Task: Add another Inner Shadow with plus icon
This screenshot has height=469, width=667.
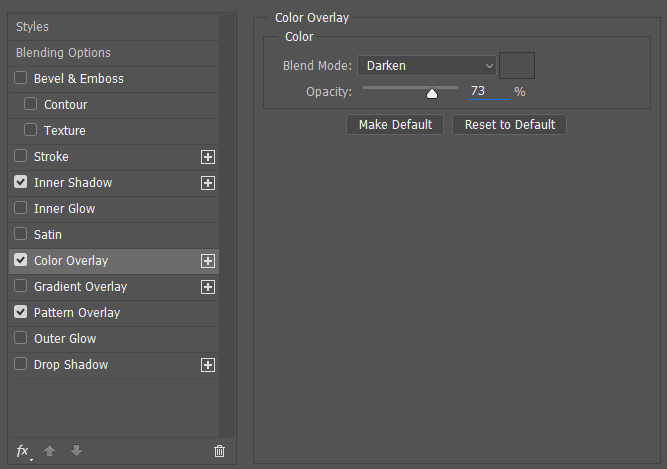Action: coord(208,183)
